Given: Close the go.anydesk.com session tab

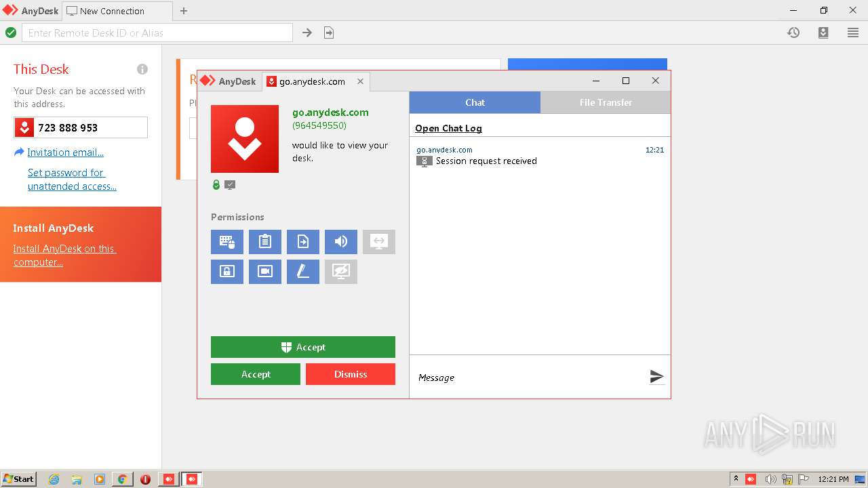Looking at the screenshot, I should [x=360, y=81].
